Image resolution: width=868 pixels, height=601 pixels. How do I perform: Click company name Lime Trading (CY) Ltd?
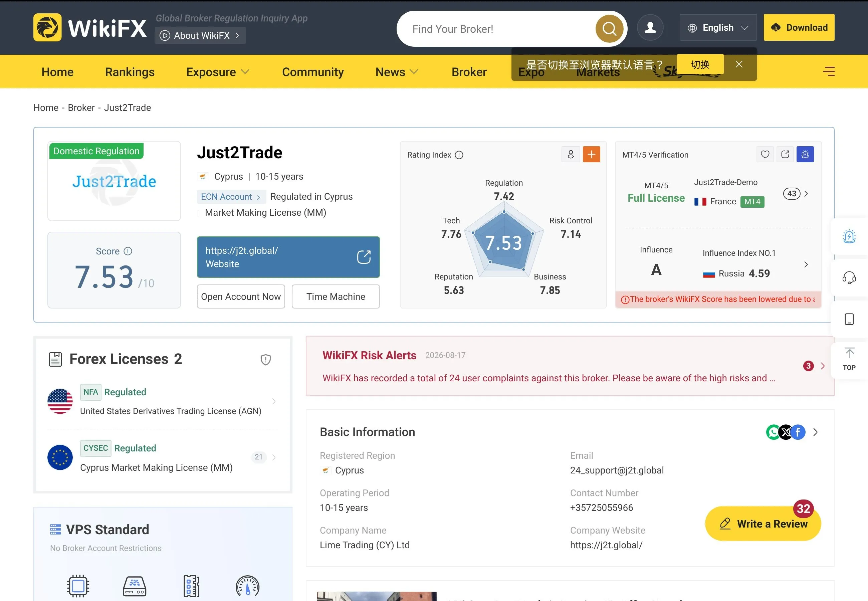point(365,545)
